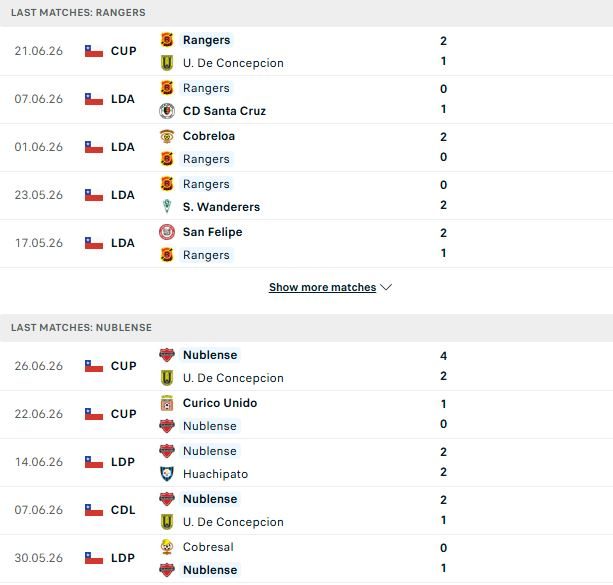The height and width of the screenshot is (585, 613).
Task: Click the Cobreloa team crest icon
Action: coord(167,136)
